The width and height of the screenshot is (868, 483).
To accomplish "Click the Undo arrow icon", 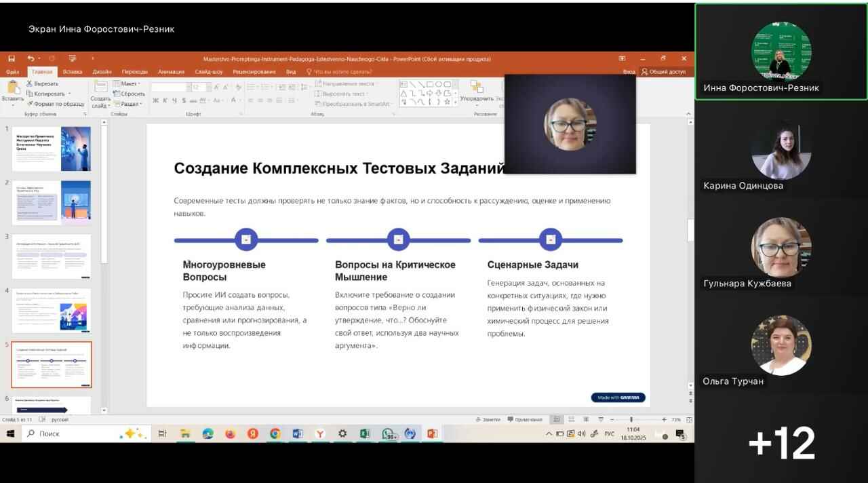I will (31, 59).
